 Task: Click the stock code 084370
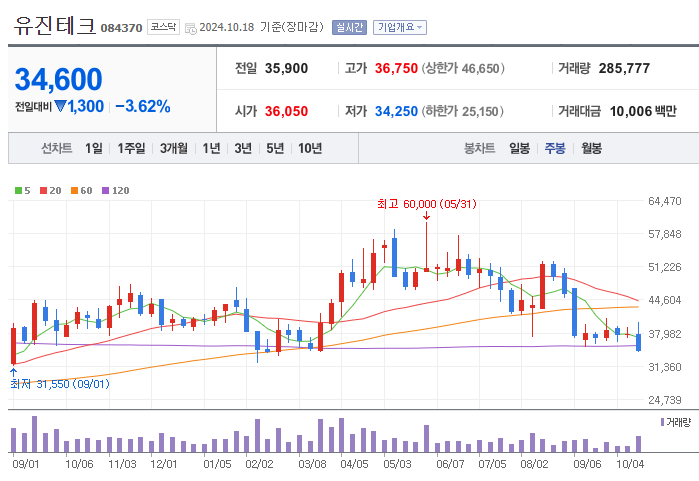coord(121,28)
